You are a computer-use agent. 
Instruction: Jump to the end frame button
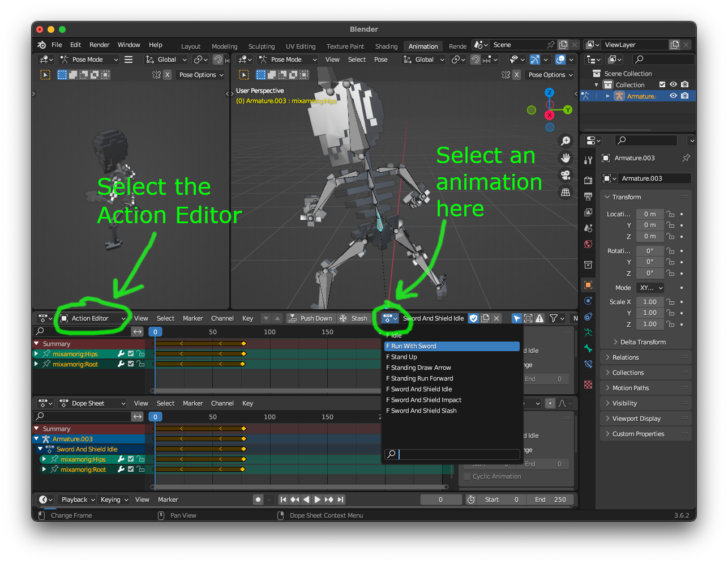pos(340,500)
